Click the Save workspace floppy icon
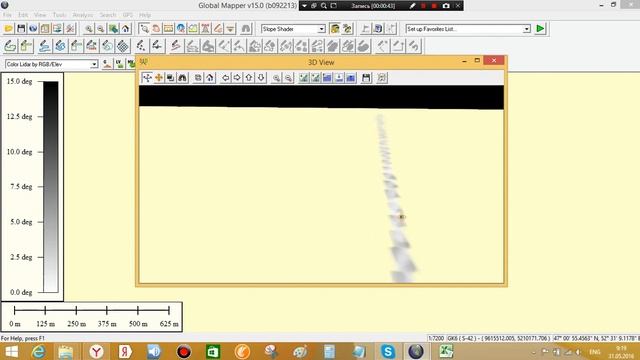 pyautogui.click(x=21, y=29)
